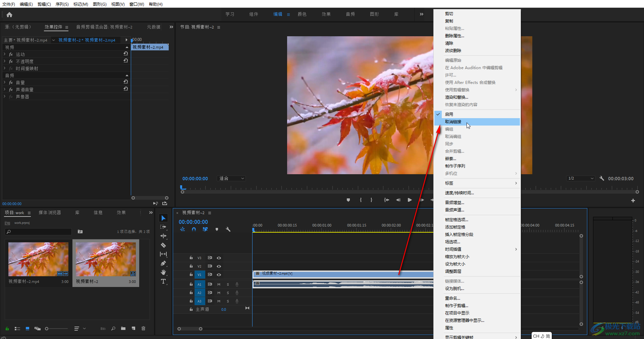Toggle V3 track output eye
This screenshot has height=339, width=644.
coord(219,258)
